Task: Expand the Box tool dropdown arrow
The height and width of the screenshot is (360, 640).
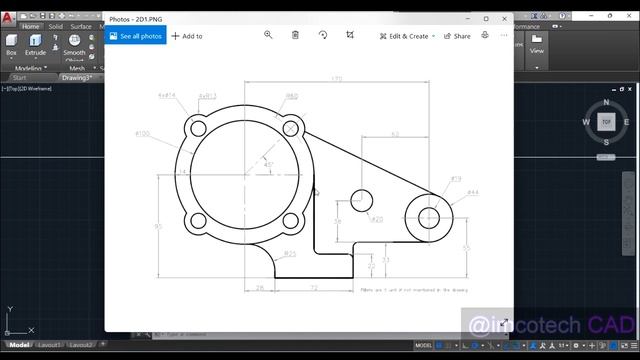Action: (11, 59)
